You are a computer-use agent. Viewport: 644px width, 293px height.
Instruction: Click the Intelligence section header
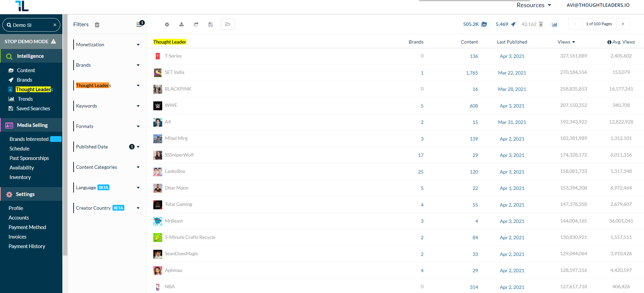(31, 56)
